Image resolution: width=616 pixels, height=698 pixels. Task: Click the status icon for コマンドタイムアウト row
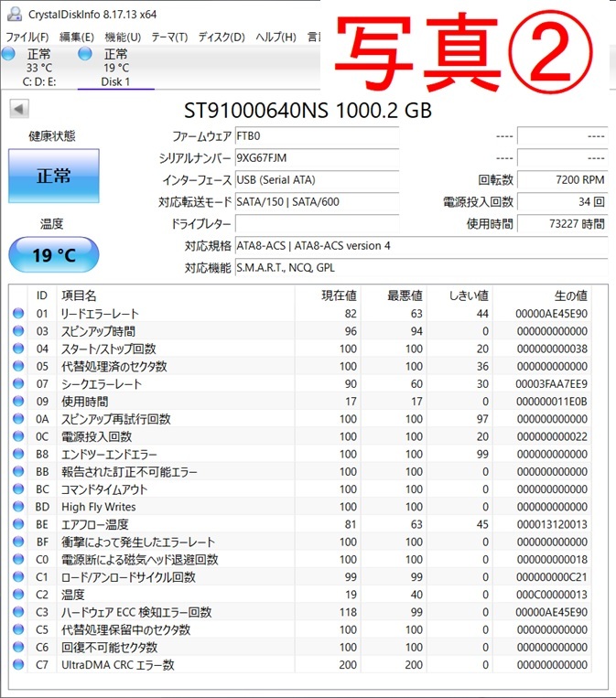[x=18, y=489]
